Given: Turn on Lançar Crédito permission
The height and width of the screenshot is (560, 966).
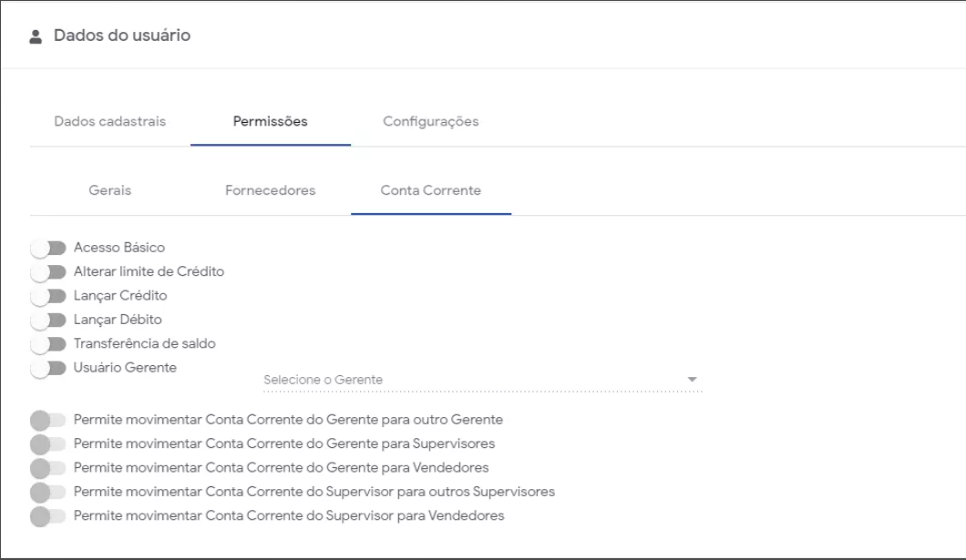Looking at the screenshot, I should [49, 296].
